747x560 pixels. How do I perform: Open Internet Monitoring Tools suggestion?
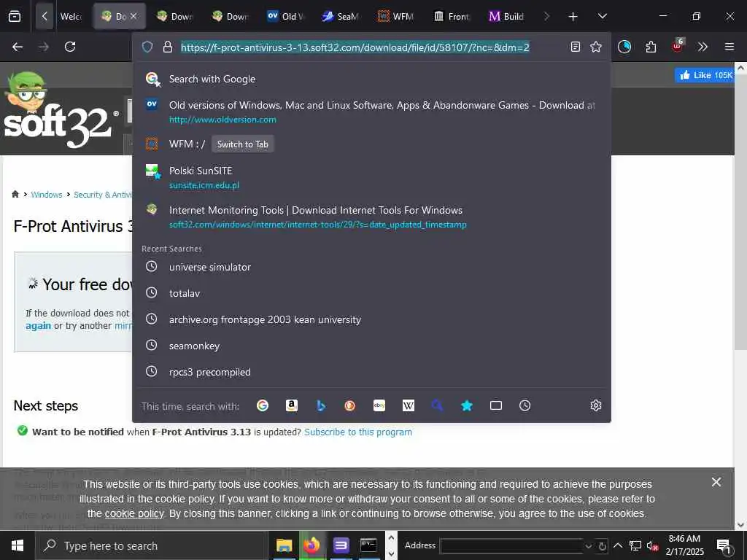pos(371,217)
